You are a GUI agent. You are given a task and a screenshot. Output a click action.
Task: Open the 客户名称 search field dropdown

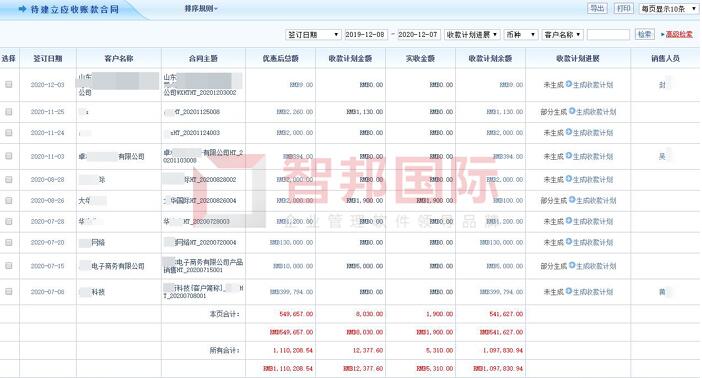(562, 34)
